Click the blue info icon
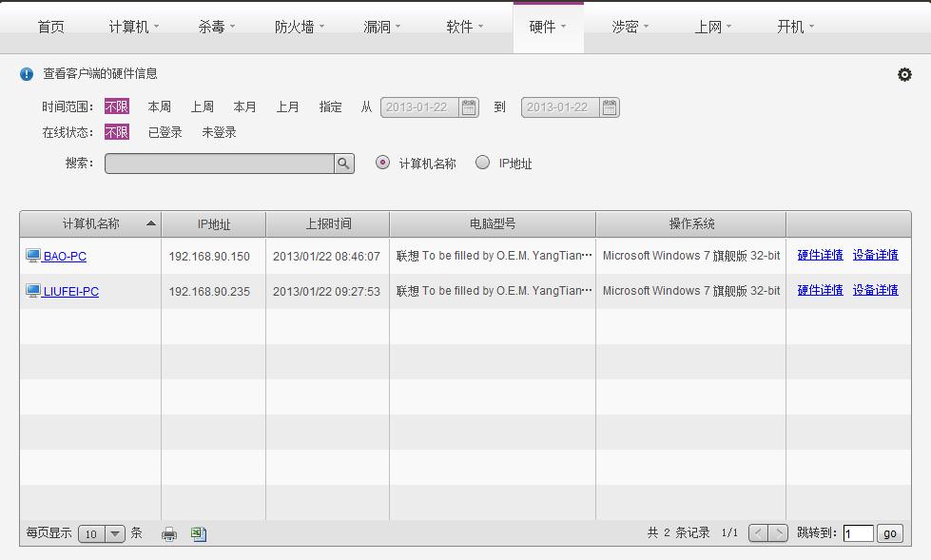The image size is (931, 560). [x=27, y=73]
